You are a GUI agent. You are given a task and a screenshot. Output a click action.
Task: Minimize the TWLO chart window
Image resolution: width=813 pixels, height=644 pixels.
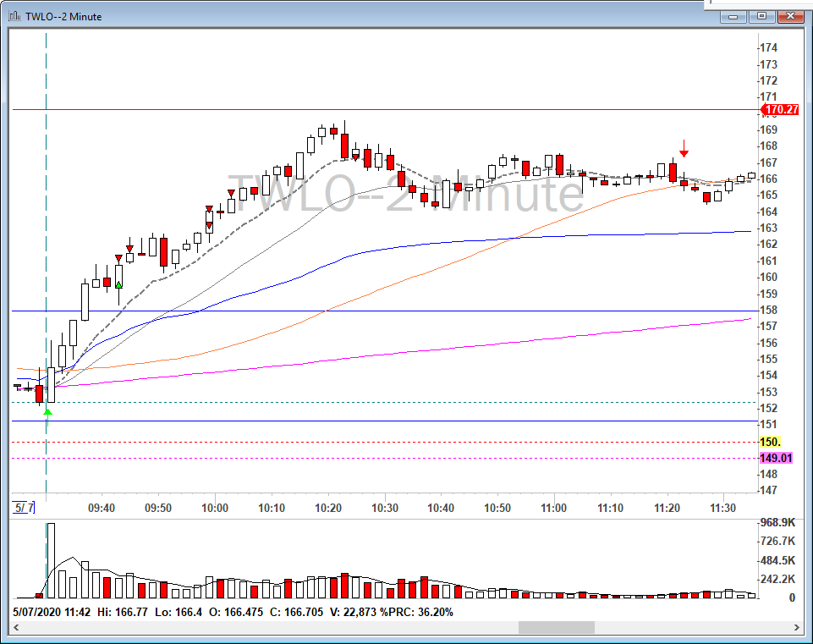click(733, 16)
